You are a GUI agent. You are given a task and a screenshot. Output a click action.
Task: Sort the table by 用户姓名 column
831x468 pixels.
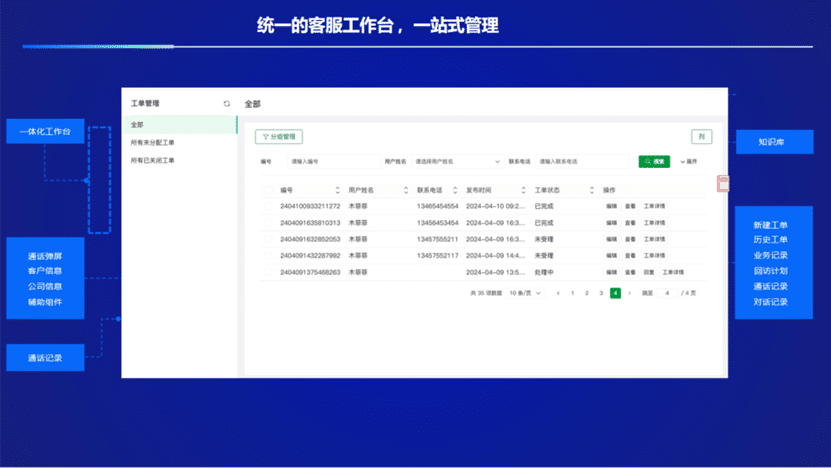pos(405,190)
